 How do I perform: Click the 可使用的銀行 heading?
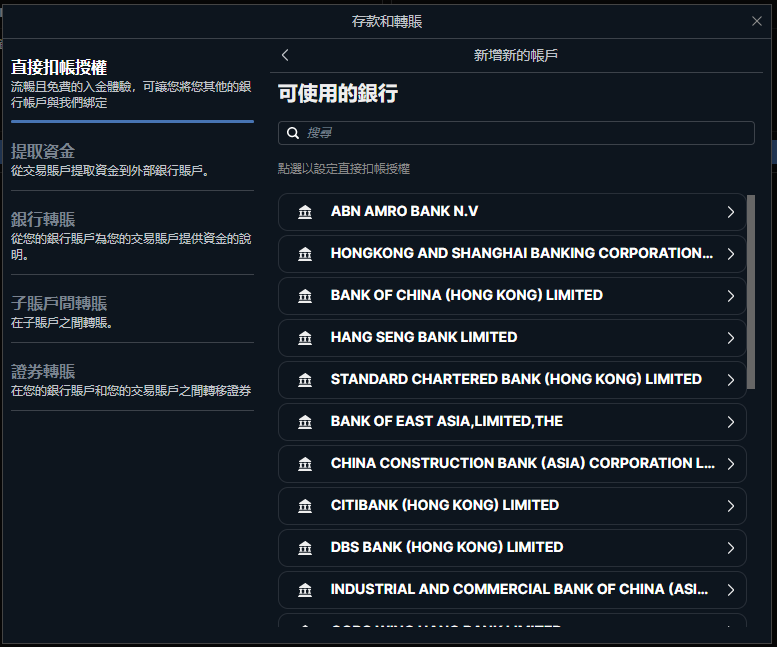(338, 94)
